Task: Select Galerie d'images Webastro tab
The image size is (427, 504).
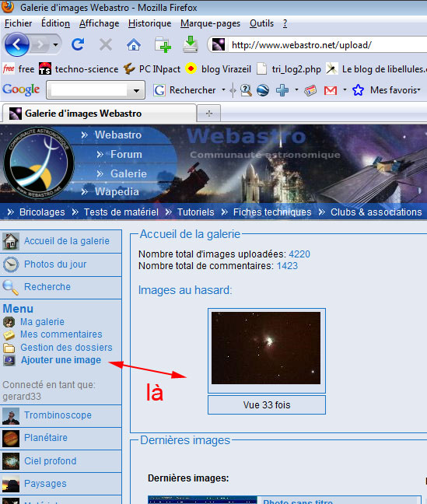Action: pyautogui.click(x=99, y=113)
